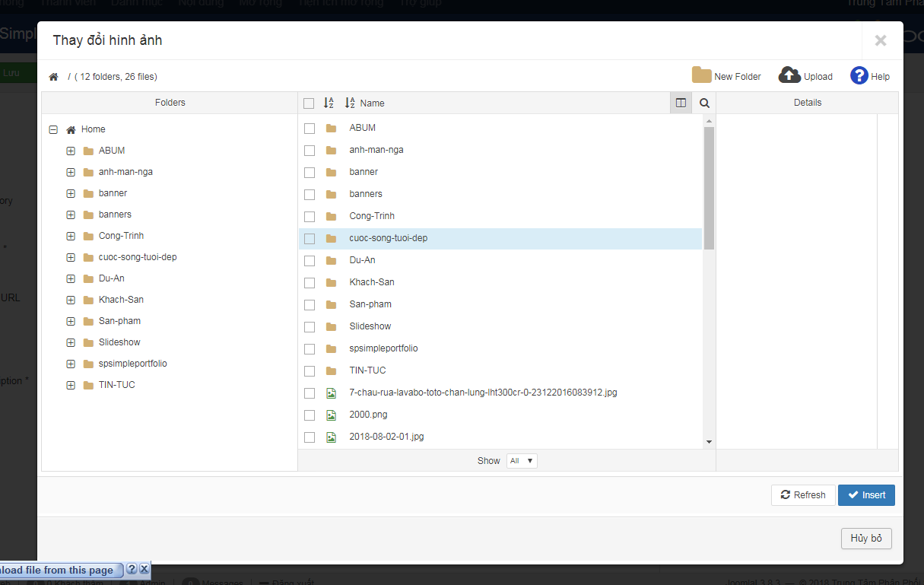924x585 pixels.
Task: Tick the checkbox for spsimpleportfolio row
Action: [x=310, y=349]
